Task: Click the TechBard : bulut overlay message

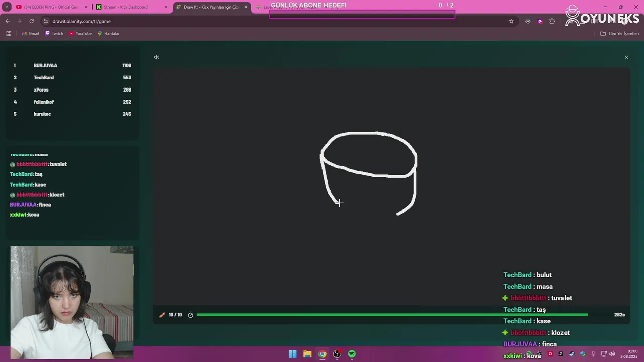Action: (x=527, y=275)
